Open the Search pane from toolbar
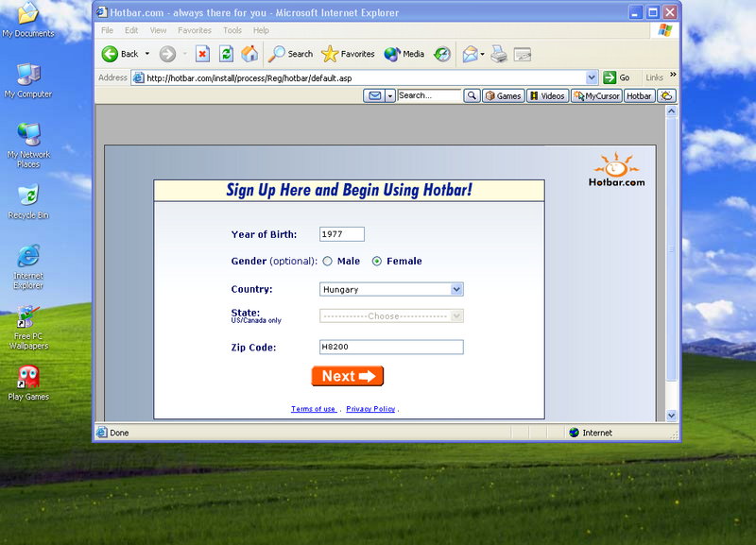The height and width of the screenshot is (545, 756). click(291, 54)
